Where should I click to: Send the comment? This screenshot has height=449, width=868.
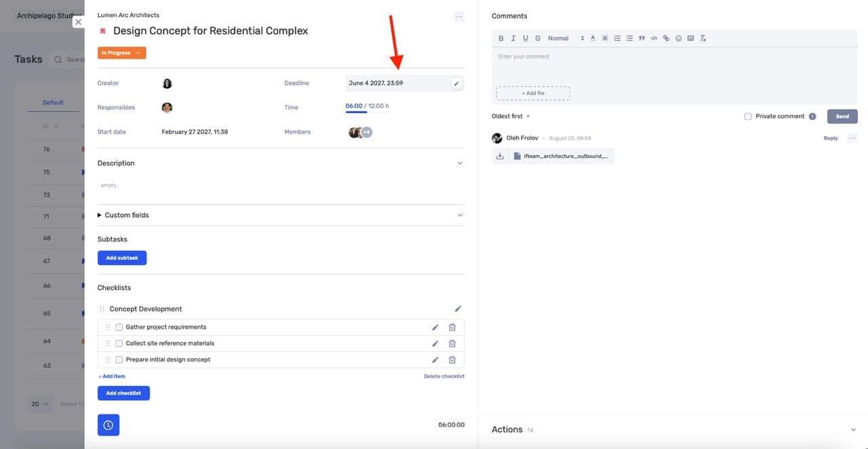842,116
